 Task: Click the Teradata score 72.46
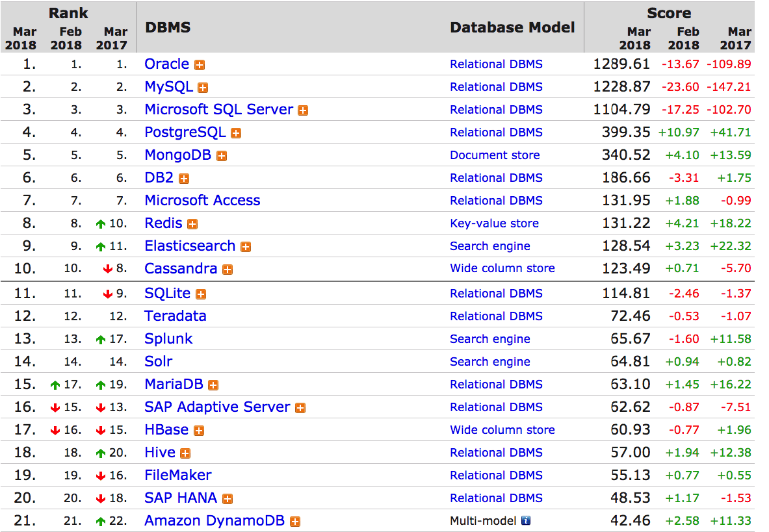[630, 316]
